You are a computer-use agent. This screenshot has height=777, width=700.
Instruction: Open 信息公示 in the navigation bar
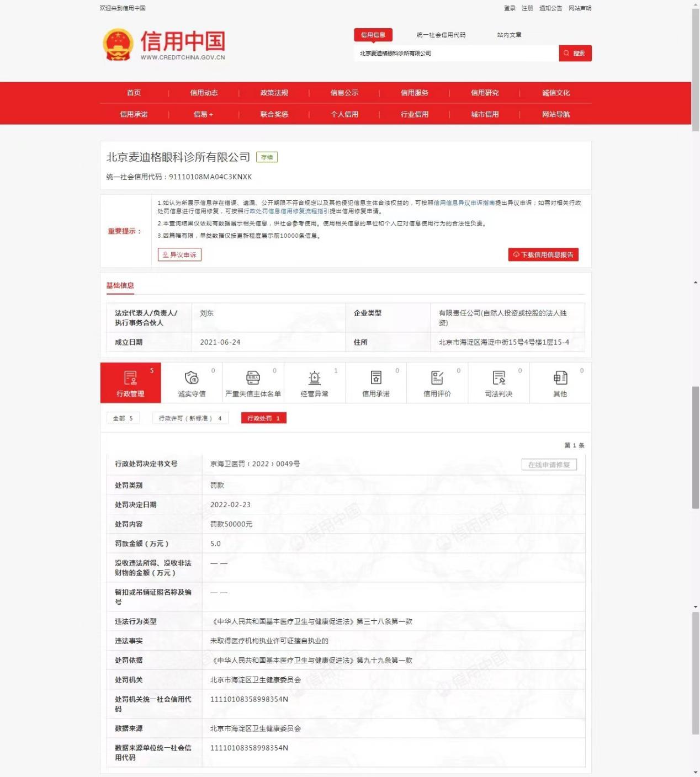coord(344,93)
